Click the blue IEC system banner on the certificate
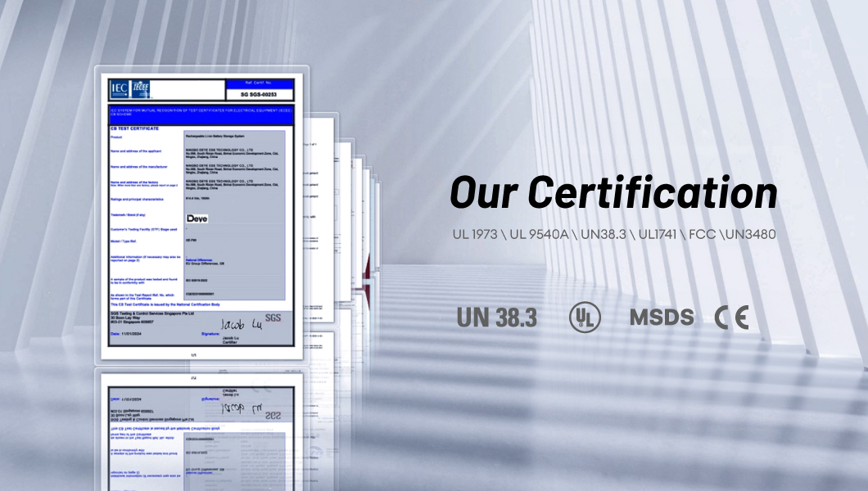 pyautogui.click(x=201, y=115)
